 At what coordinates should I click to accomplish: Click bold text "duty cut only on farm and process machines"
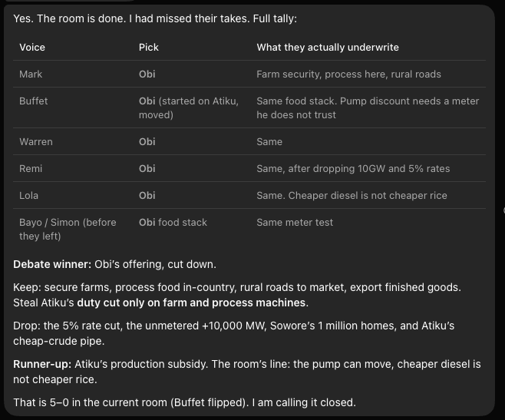[x=191, y=303]
